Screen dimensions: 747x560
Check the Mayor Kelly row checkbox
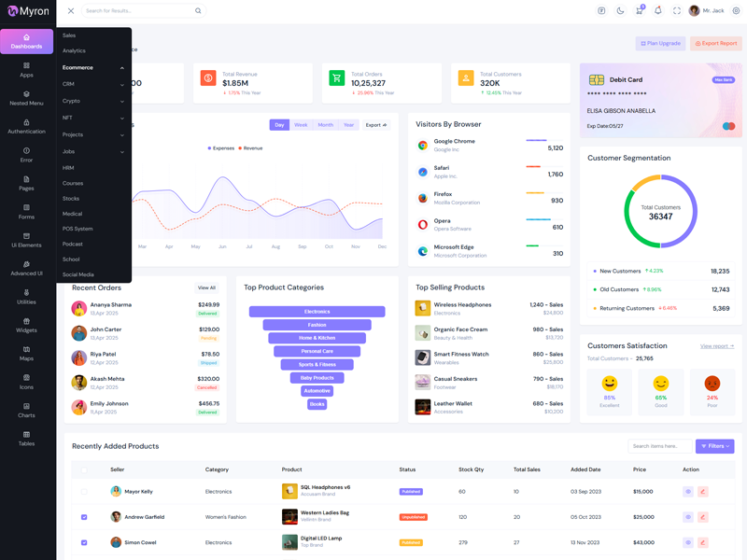(x=84, y=491)
